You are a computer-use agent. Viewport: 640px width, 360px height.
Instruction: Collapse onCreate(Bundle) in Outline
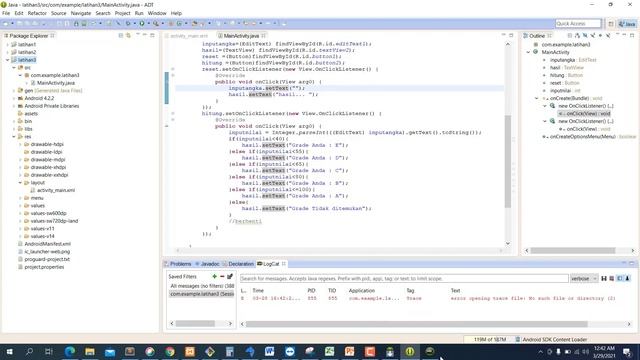tap(537, 98)
